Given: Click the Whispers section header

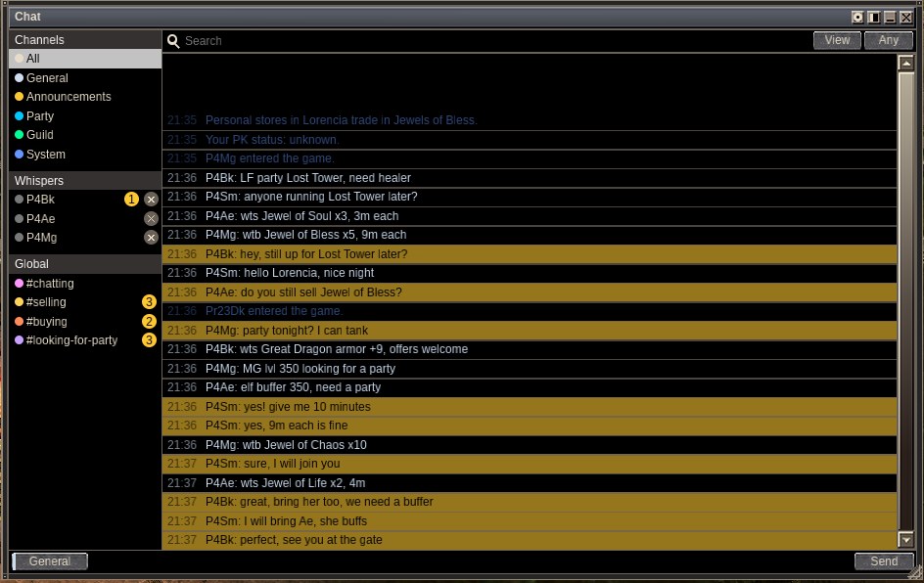Looking at the screenshot, I should [85, 180].
